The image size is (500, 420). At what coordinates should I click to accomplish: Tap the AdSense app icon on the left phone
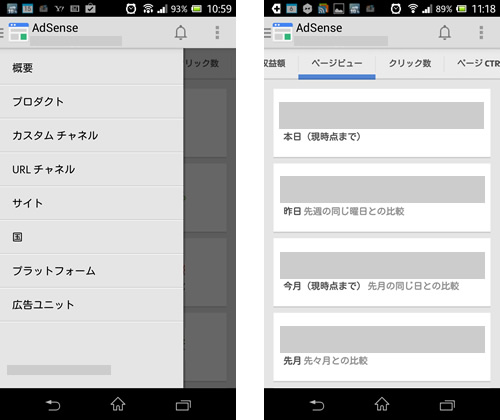pyautogui.click(x=18, y=32)
